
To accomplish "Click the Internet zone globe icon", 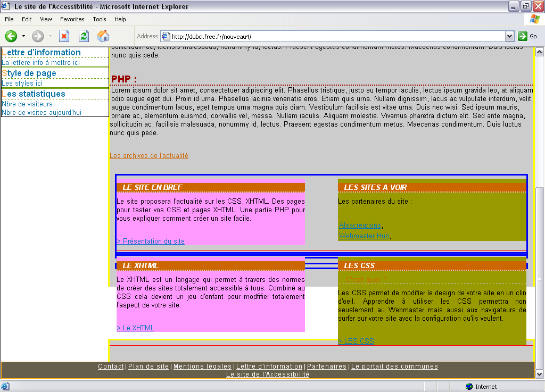I will [x=469, y=387].
